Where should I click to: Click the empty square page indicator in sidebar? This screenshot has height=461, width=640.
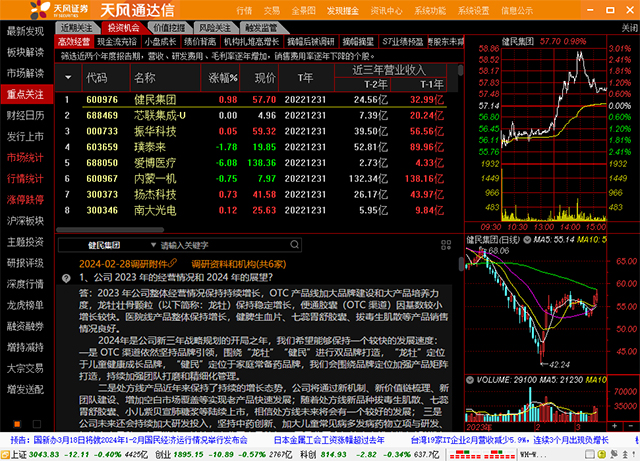37,424
